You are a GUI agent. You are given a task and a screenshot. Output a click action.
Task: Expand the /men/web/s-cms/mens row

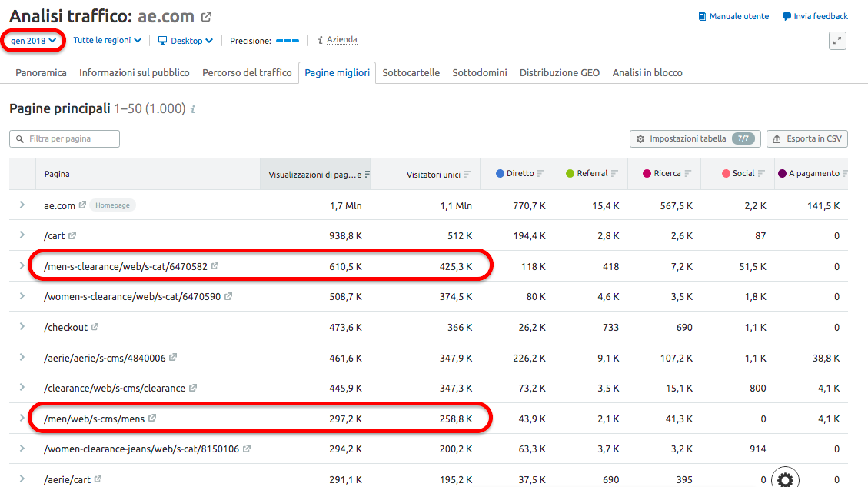pyautogui.click(x=22, y=418)
